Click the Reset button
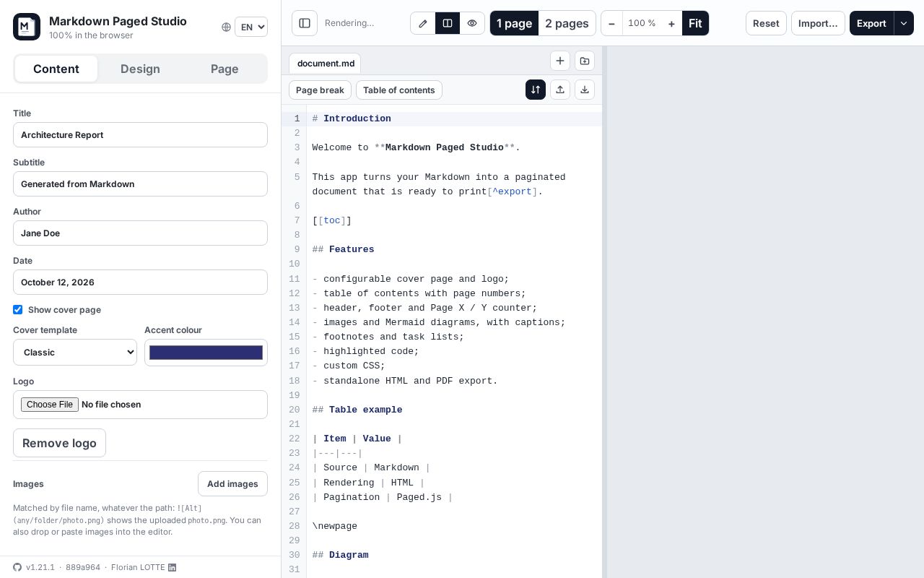This screenshot has height=578, width=924. coord(766,23)
